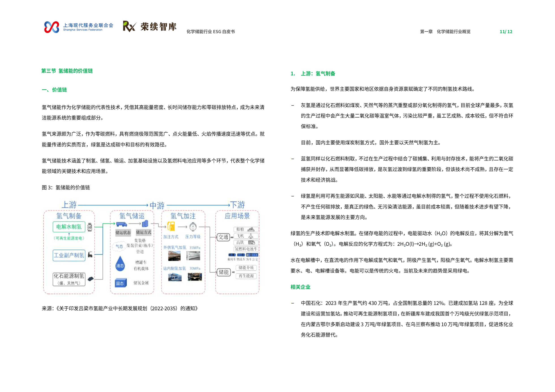Click the 中游 heading in the diagram
This screenshot has width=555, height=392.
pyautogui.click(x=157, y=206)
